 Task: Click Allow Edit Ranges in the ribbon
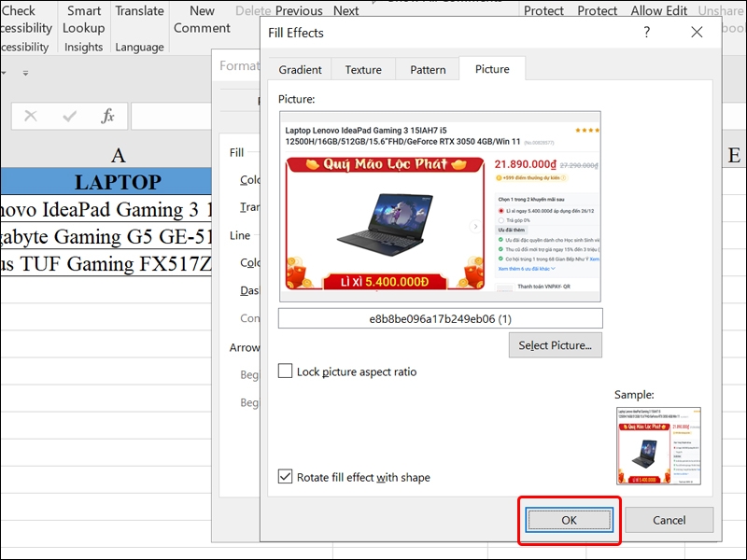click(659, 10)
